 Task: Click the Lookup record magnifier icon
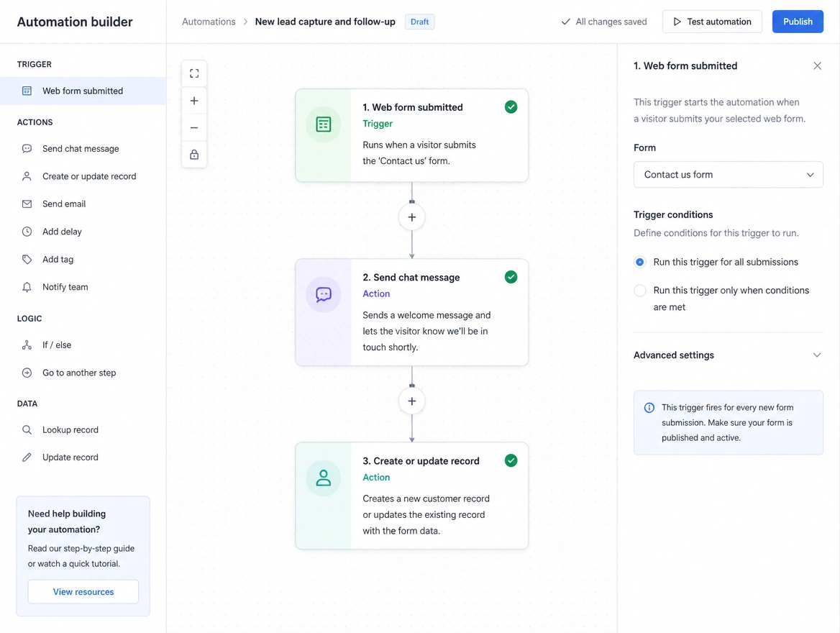point(27,430)
